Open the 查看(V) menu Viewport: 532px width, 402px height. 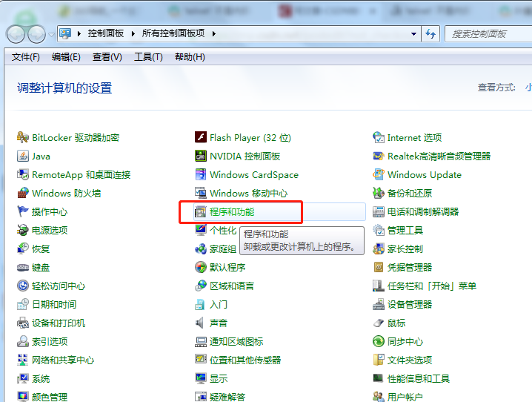tap(107, 57)
